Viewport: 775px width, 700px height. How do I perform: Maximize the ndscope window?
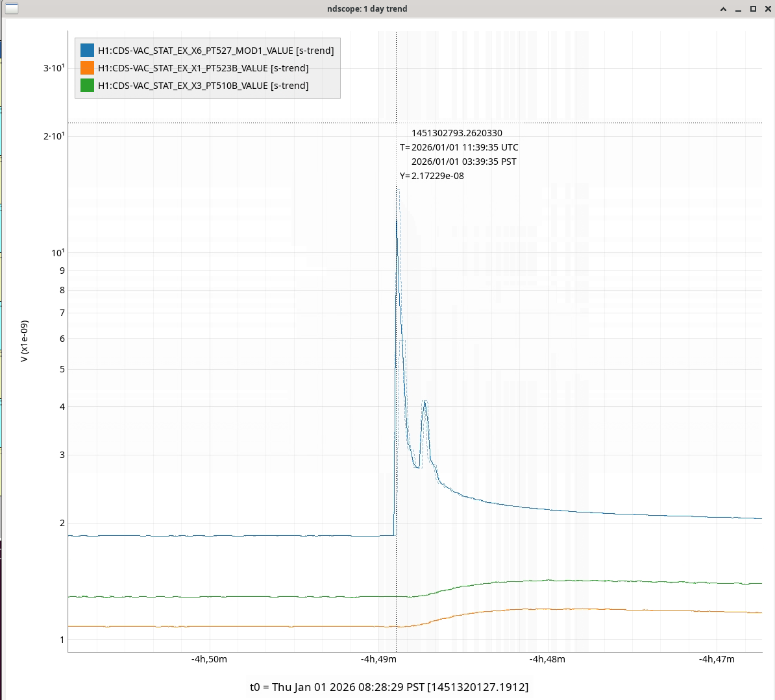pos(753,9)
